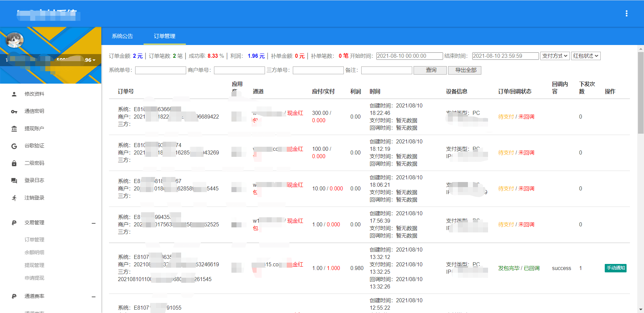Click the 订单/回调状态 column header
644x313 pixels.
(515, 91)
